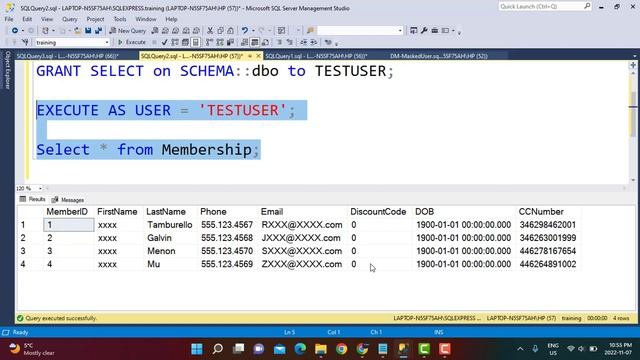640x360 pixels.
Task: Select the MemberID cell with value 1
Action: click(x=69, y=225)
